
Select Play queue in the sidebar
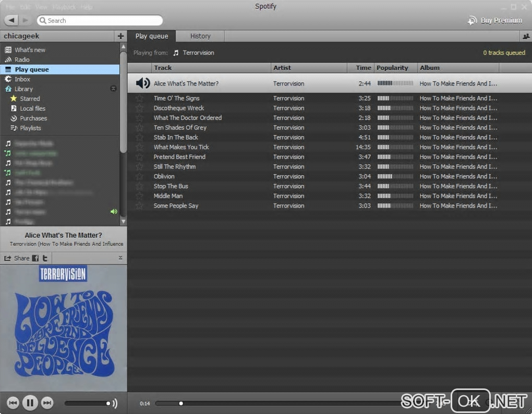(59, 69)
